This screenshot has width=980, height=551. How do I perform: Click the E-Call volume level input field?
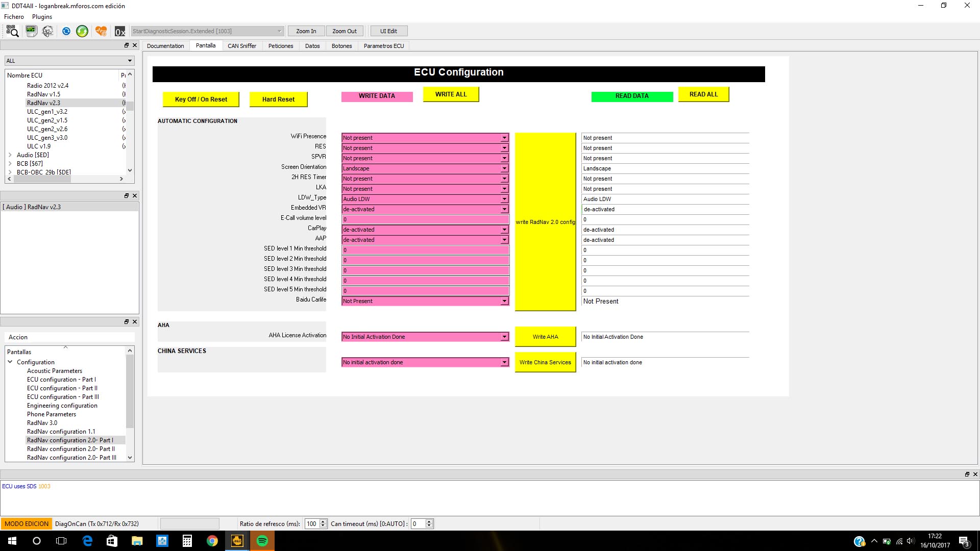coord(425,219)
